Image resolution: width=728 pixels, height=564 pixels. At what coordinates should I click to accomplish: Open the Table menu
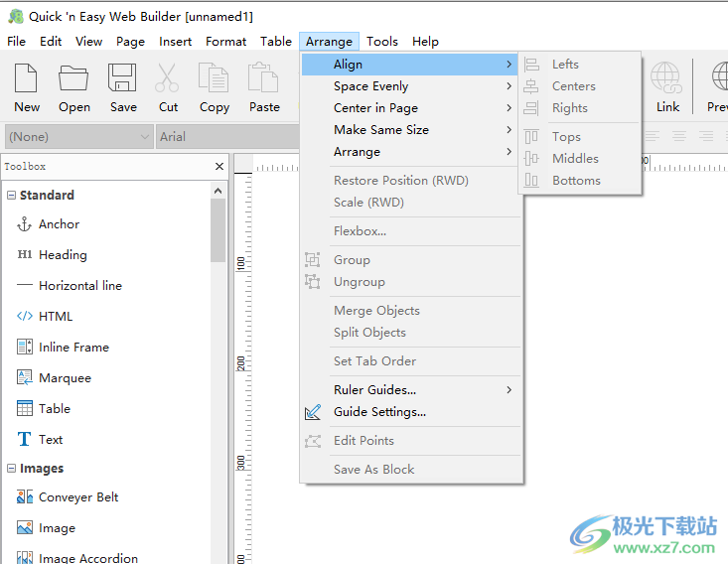point(276,42)
